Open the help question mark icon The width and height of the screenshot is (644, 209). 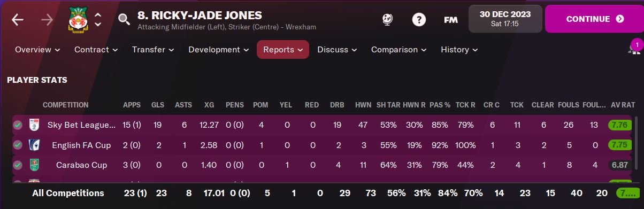(419, 19)
